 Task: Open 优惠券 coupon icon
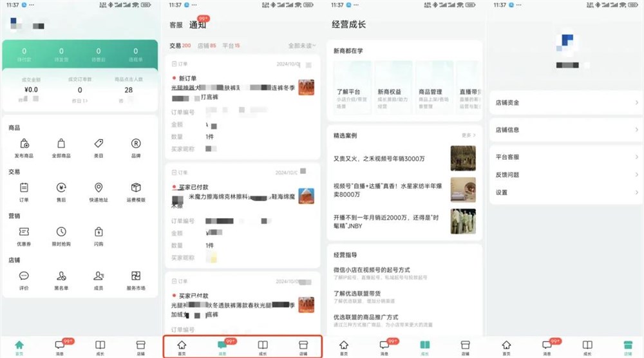coord(24,232)
